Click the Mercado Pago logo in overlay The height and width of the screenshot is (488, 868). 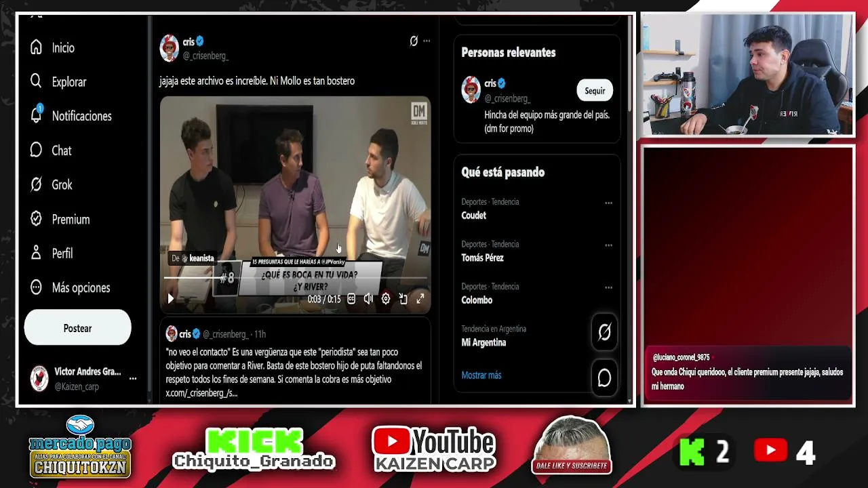click(x=80, y=446)
